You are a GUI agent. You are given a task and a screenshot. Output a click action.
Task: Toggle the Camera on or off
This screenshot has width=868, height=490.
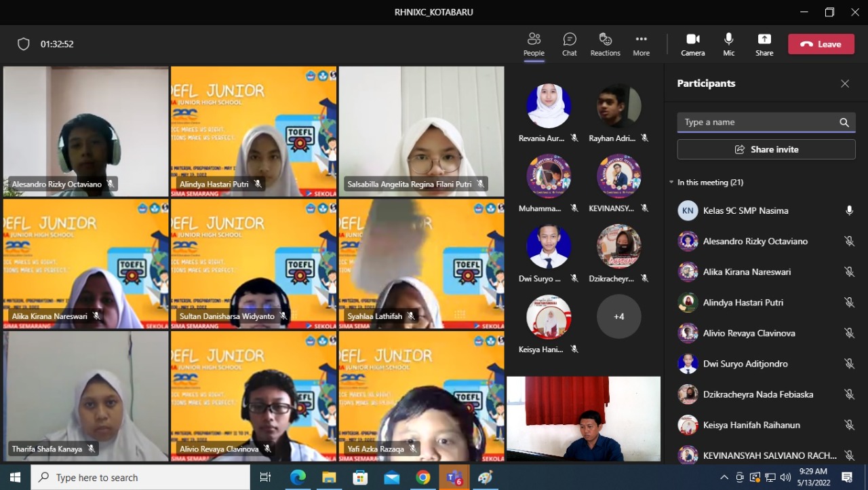pyautogui.click(x=692, y=44)
